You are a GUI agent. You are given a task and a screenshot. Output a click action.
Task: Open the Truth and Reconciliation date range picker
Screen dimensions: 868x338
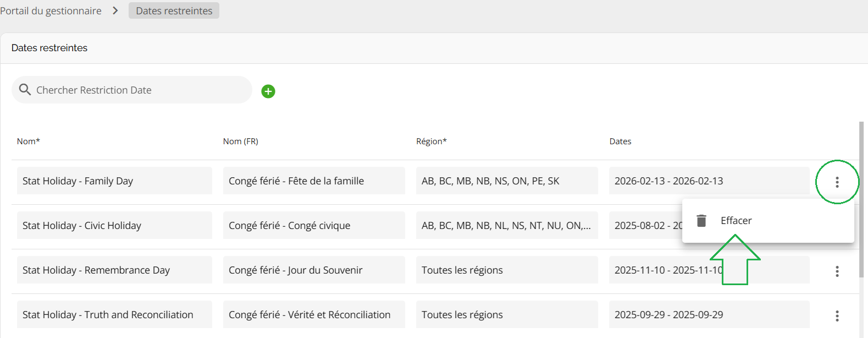pyautogui.click(x=709, y=315)
